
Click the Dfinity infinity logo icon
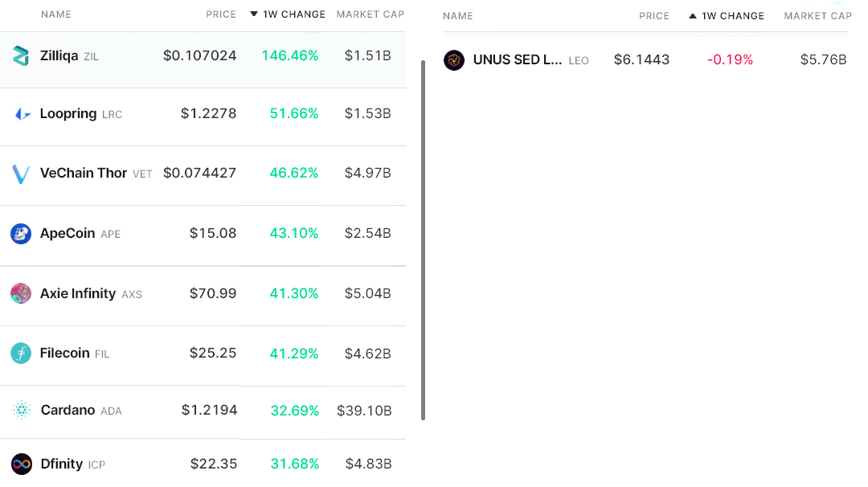pos(22,464)
